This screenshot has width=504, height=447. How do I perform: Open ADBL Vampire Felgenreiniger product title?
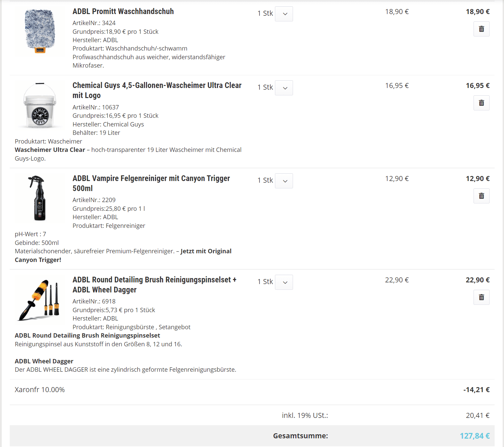coord(151,183)
